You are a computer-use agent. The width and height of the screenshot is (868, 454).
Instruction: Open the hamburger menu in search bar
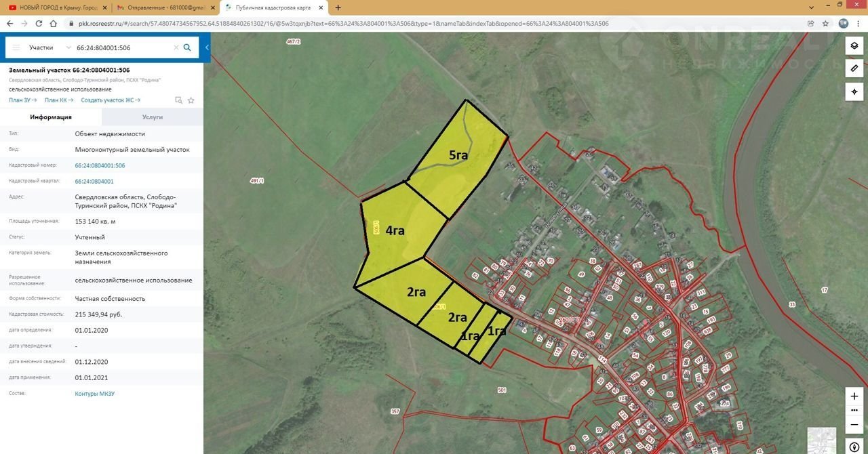pyautogui.click(x=16, y=48)
